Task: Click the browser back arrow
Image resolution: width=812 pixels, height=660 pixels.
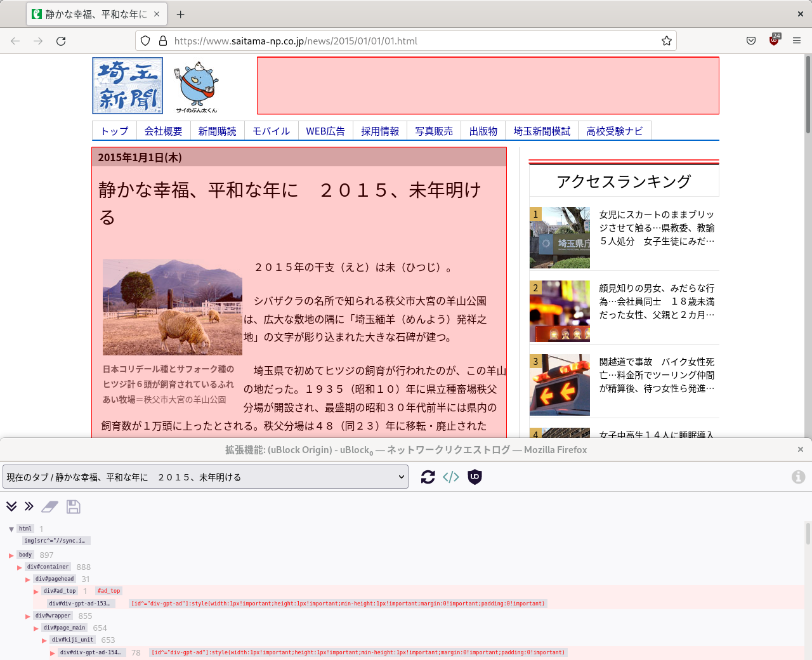Action: 15,41
